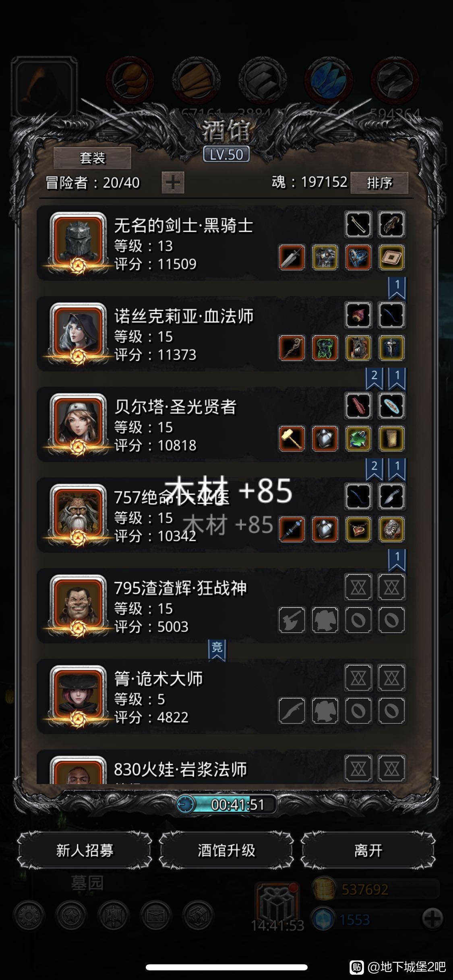This screenshot has height=980, width=453.
Task: Open the 套装 equipment set tab
Action: click(x=92, y=158)
